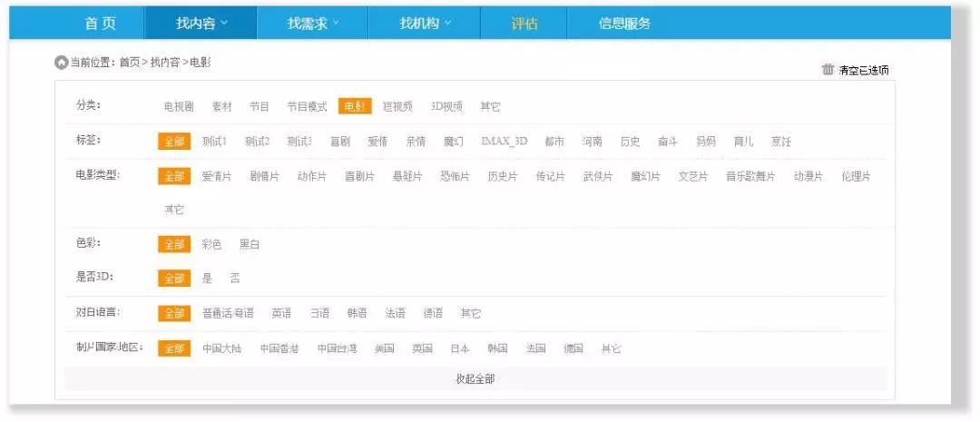This screenshot has width=980, height=422.
Task: Choose the 测试2 tag
Action: tap(257, 142)
